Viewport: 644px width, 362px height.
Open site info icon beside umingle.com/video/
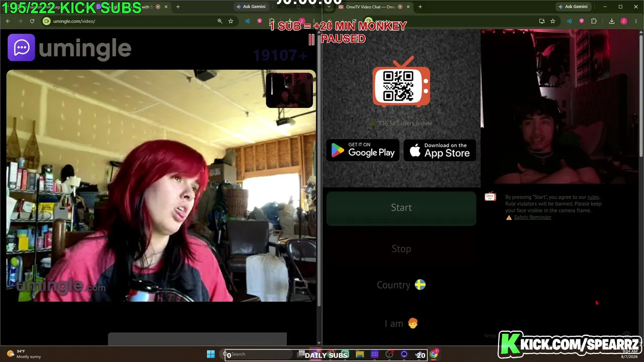pos(46,21)
